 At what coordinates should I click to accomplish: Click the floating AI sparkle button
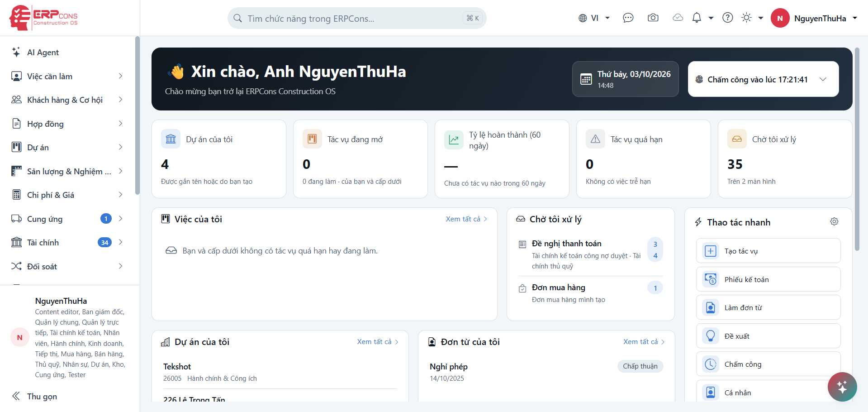842,387
